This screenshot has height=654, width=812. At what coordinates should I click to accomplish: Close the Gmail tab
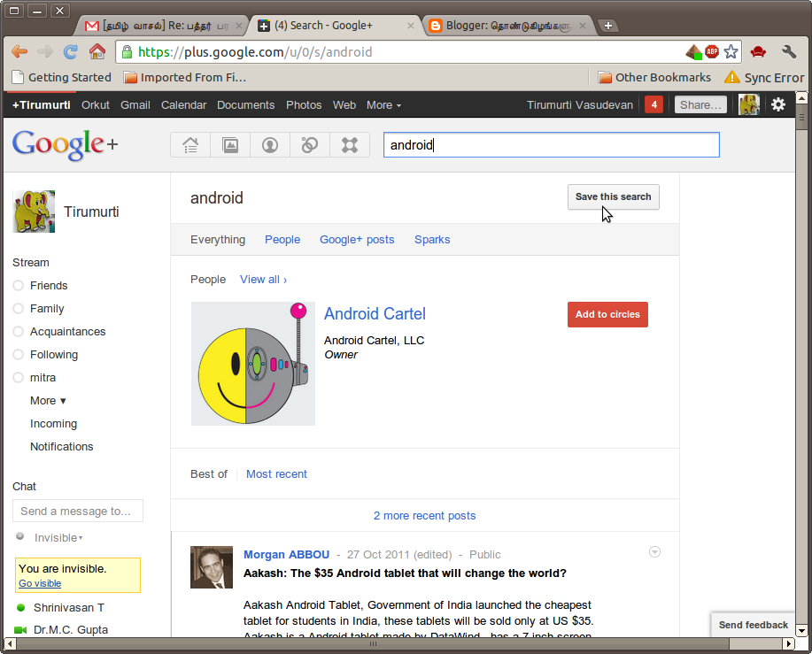[x=239, y=26]
